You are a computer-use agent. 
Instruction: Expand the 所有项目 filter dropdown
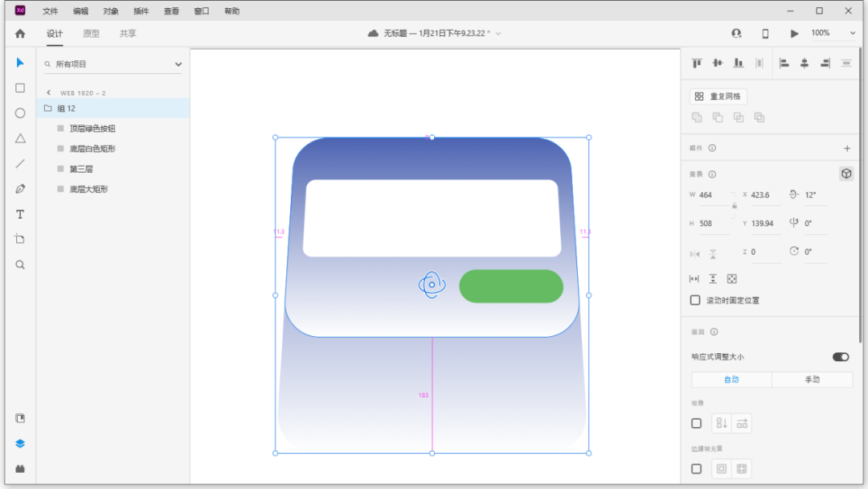(178, 64)
